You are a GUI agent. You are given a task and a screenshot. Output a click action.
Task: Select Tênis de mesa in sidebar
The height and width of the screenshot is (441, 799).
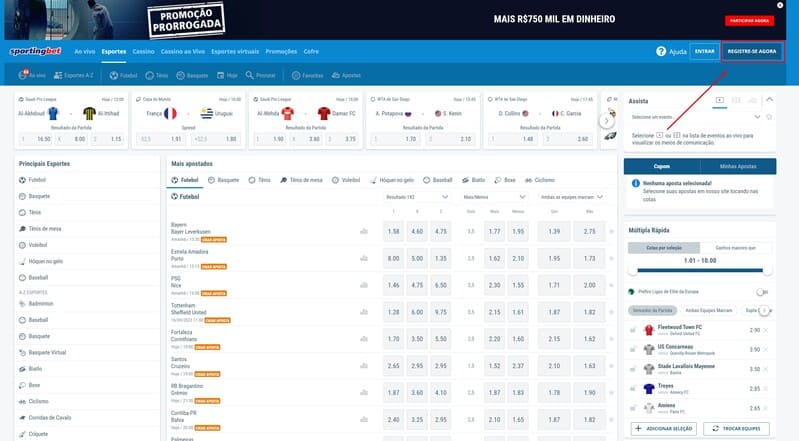point(40,229)
